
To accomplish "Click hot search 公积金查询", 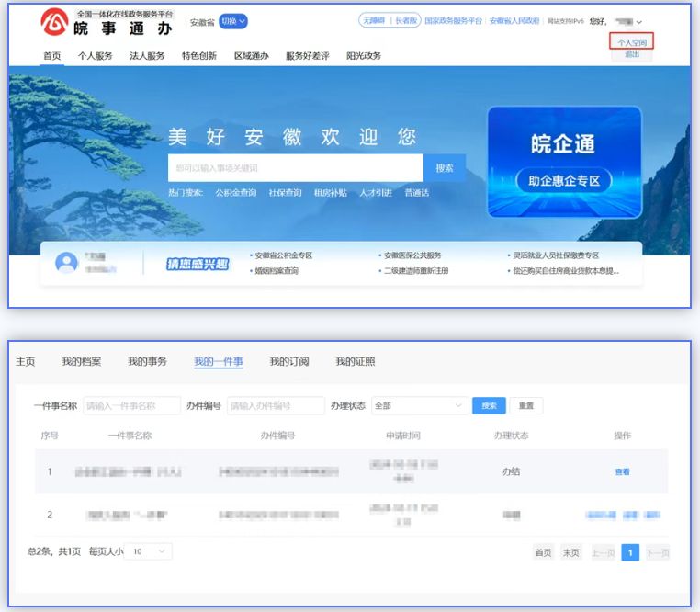I will pyautogui.click(x=236, y=193).
